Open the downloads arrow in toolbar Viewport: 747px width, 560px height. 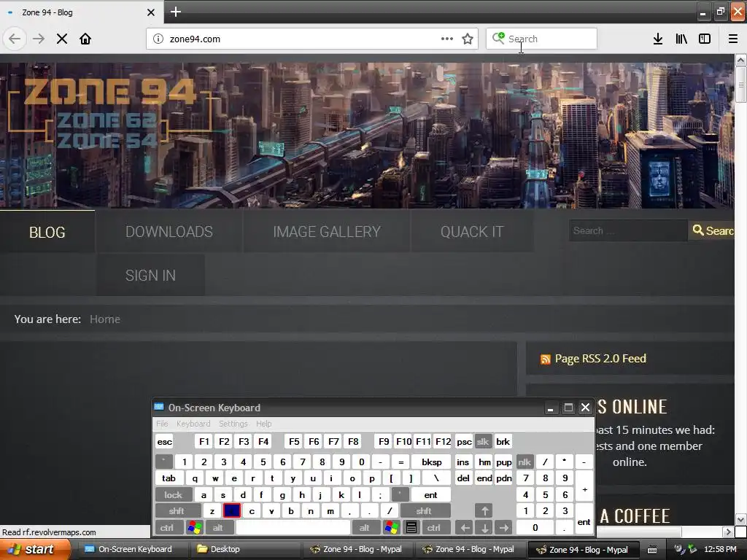(x=658, y=39)
